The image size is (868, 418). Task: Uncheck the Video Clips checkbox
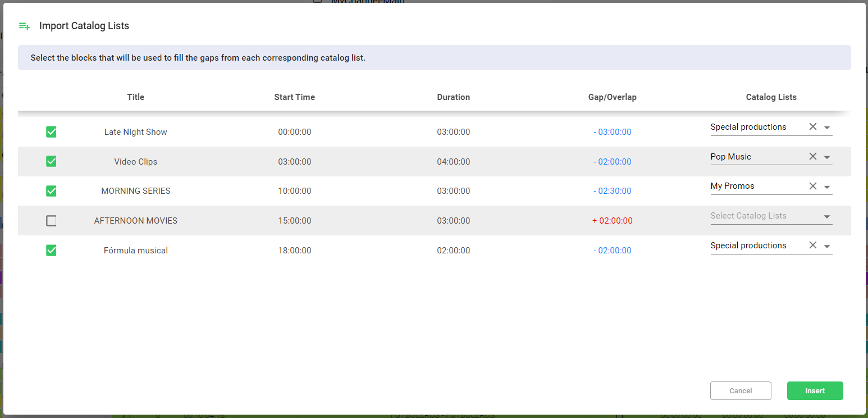click(x=51, y=162)
